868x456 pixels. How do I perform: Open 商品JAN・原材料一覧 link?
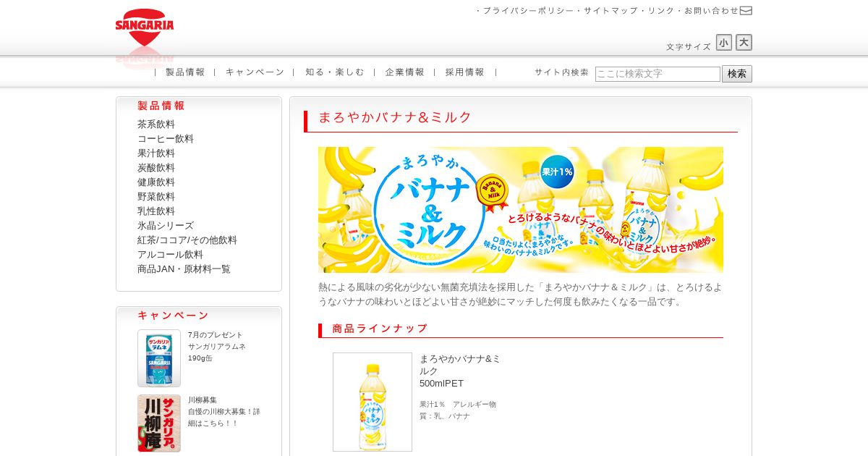click(184, 269)
